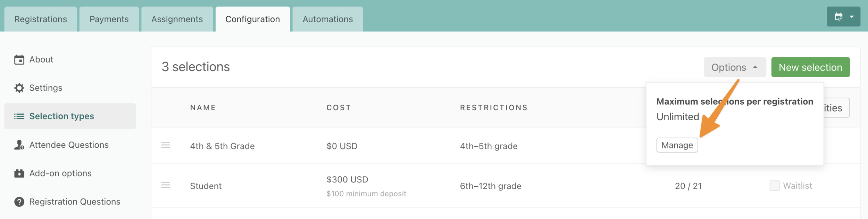
Task: Click the Manage button in popup
Action: point(677,145)
